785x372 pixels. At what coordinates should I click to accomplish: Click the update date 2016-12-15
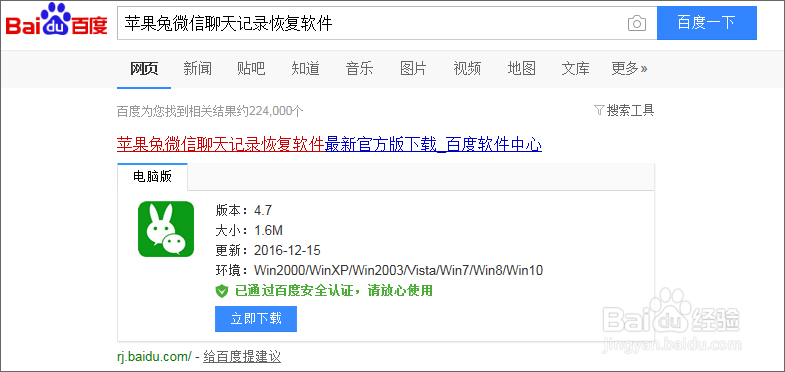287,250
